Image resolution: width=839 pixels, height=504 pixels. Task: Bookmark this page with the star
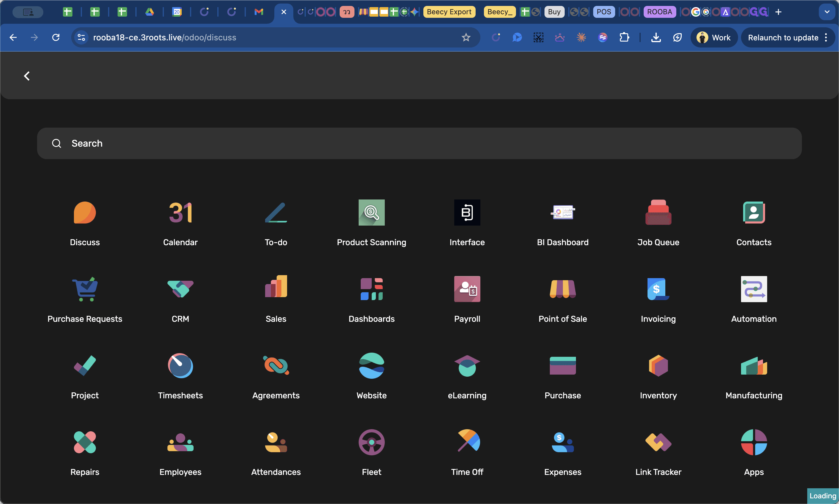point(466,37)
